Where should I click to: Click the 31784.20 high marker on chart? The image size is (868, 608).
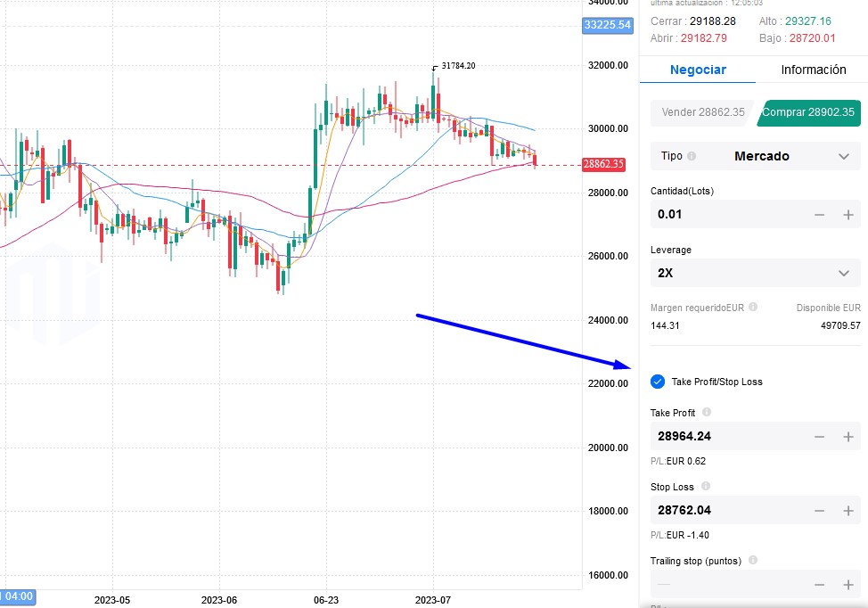(x=457, y=66)
